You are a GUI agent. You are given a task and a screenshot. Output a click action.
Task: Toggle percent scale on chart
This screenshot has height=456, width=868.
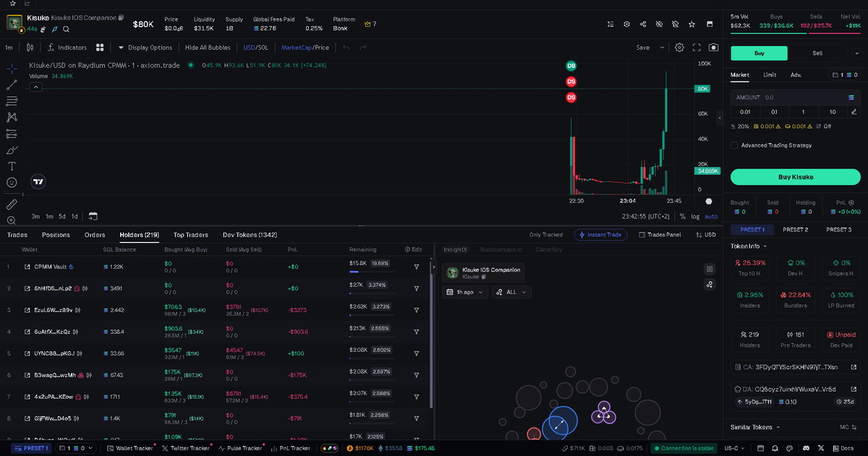tap(682, 216)
